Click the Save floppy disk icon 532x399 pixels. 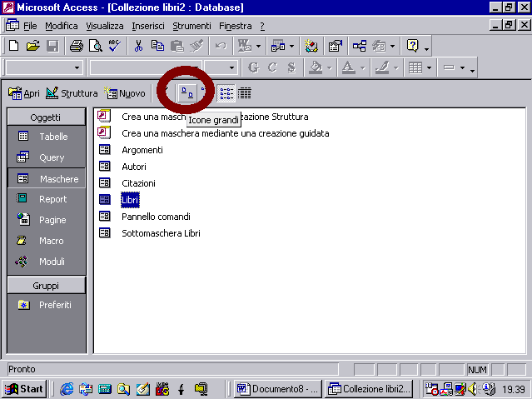point(52,46)
